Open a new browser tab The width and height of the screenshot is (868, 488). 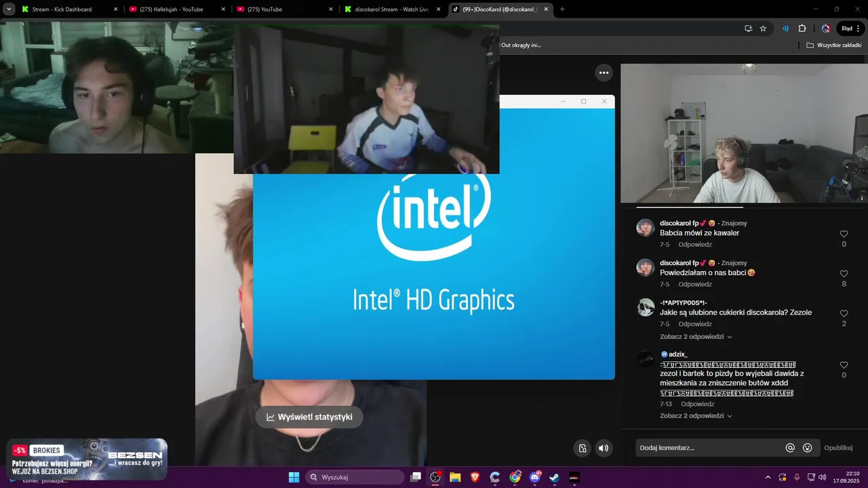(562, 9)
